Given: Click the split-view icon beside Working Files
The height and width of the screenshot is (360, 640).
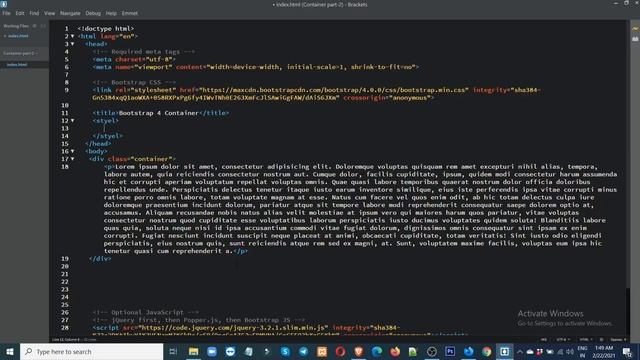Looking at the screenshot, I should 43,26.
